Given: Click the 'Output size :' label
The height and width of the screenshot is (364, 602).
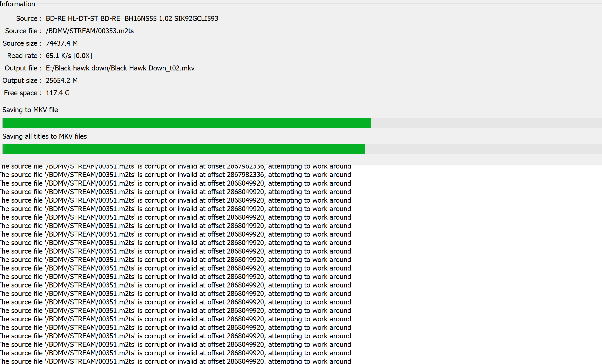Looking at the screenshot, I should coord(22,80).
